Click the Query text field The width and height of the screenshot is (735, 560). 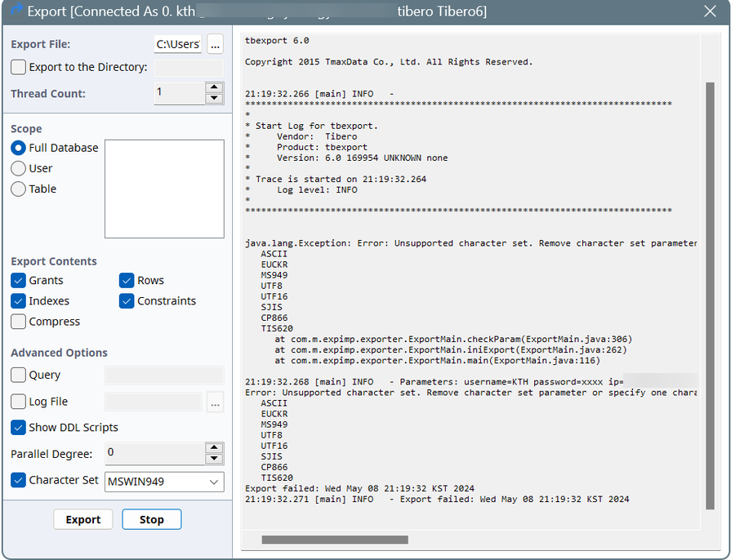coord(164,375)
